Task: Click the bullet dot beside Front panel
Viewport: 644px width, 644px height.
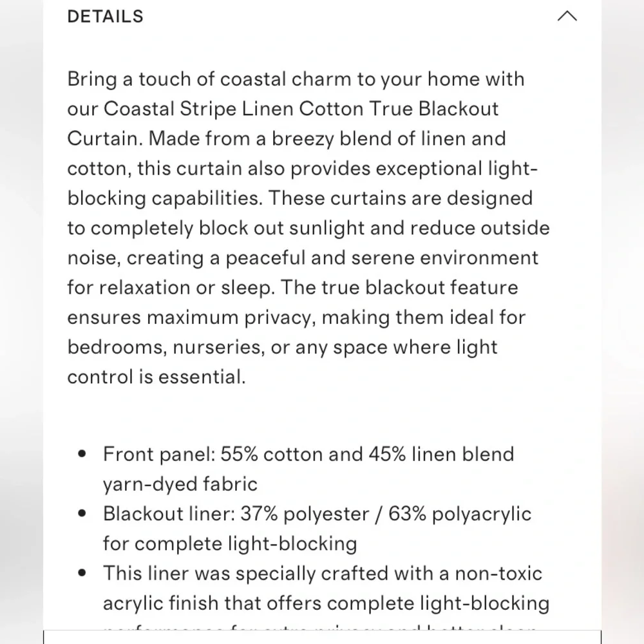Action: click(82, 454)
